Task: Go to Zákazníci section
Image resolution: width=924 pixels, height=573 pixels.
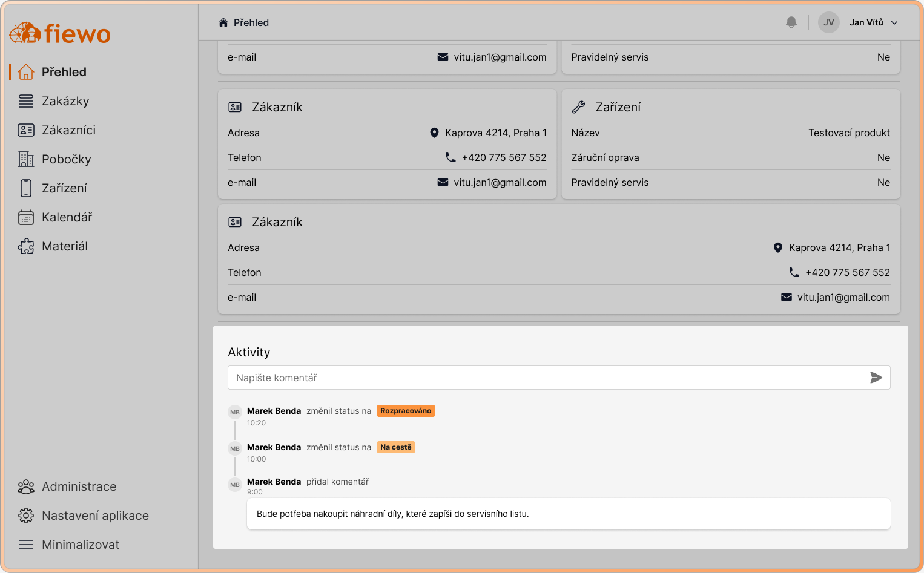Action: pyautogui.click(x=68, y=130)
